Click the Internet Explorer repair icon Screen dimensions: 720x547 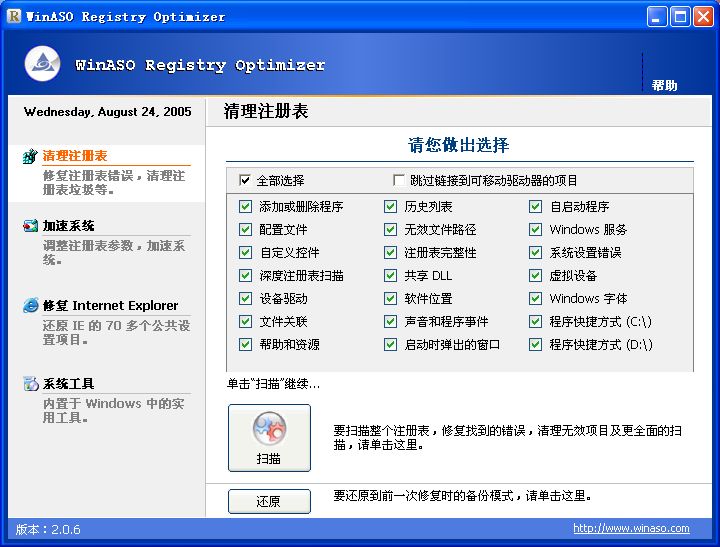tap(31, 305)
